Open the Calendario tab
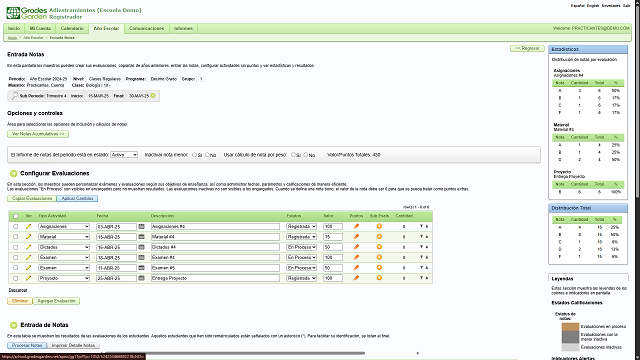Image resolution: width=640 pixels, height=360 pixels. pos(72,29)
